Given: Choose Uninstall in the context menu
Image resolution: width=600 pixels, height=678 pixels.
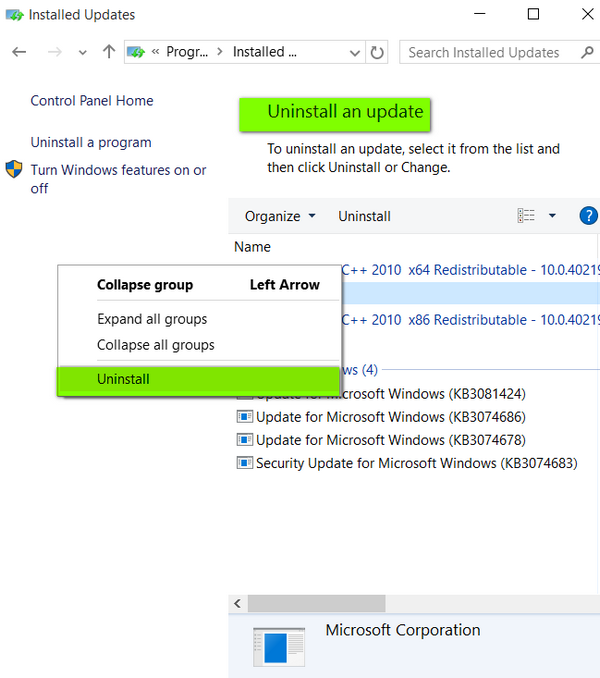Looking at the screenshot, I should point(198,380).
